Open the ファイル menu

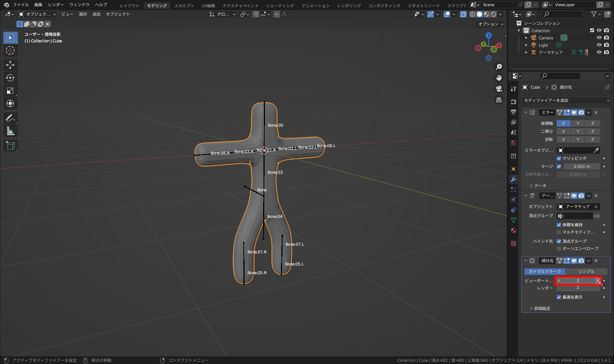pyautogui.click(x=20, y=5)
